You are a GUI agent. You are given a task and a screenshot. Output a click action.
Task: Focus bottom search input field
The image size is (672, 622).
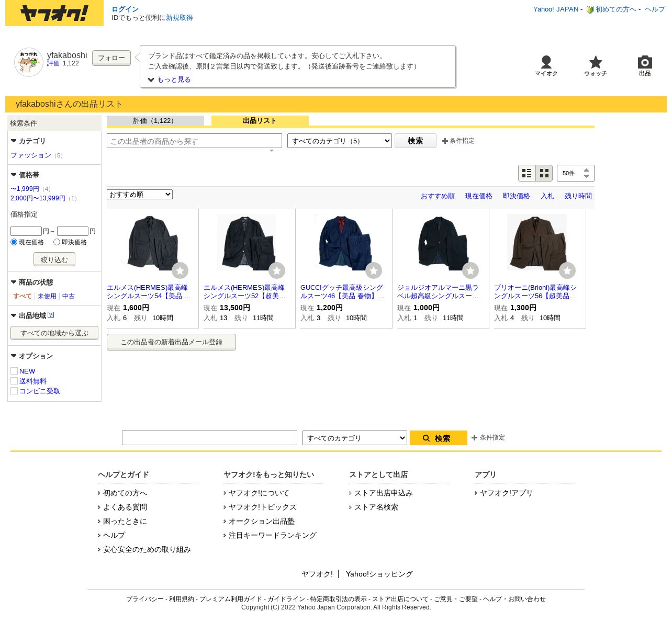pos(209,438)
